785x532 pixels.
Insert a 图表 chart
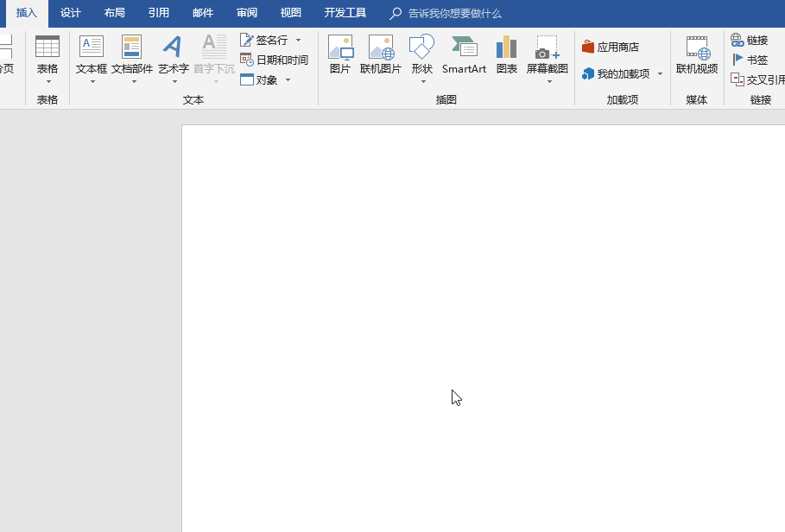[x=507, y=54]
